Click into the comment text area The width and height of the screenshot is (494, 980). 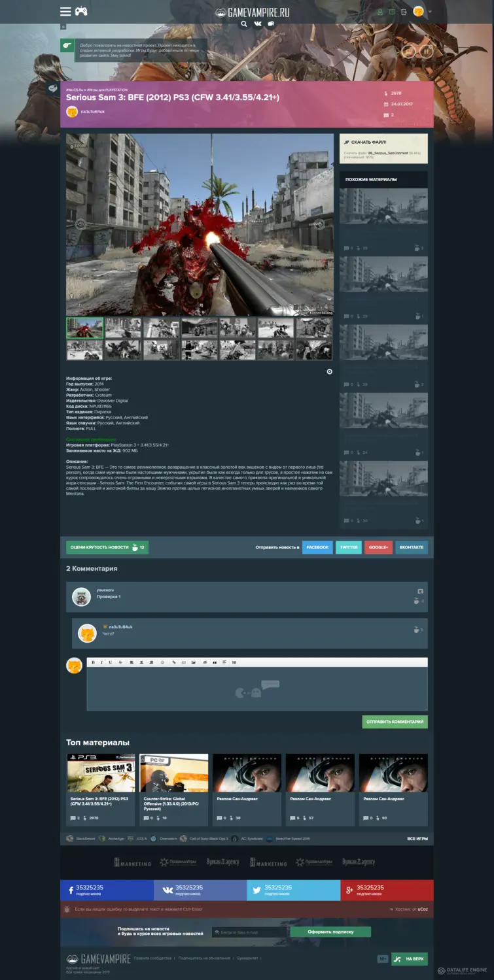(257, 689)
